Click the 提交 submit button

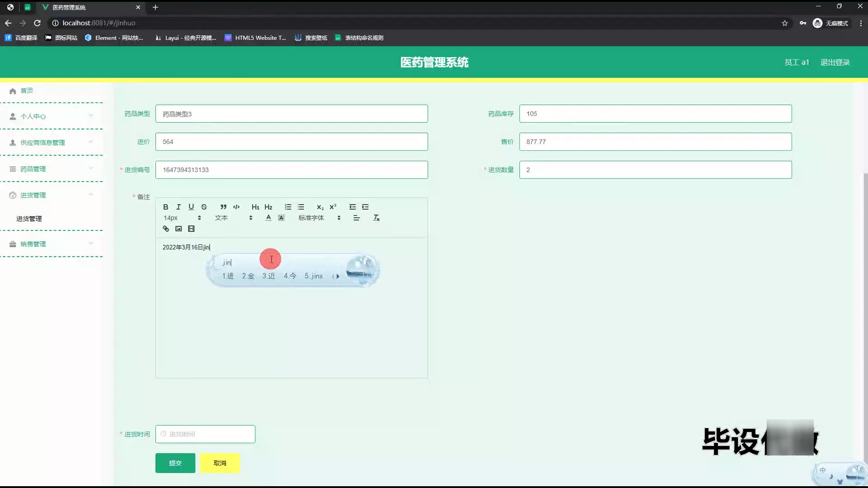click(175, 463)
